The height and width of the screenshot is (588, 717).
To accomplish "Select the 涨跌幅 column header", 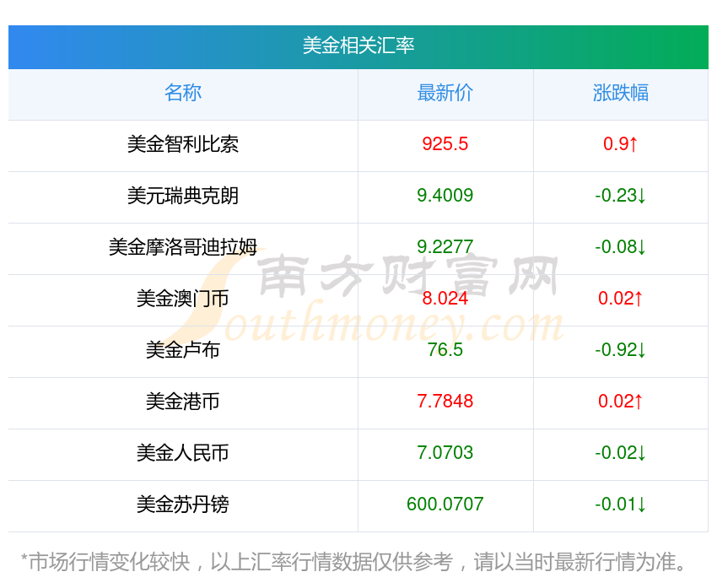I will point(621,93).
